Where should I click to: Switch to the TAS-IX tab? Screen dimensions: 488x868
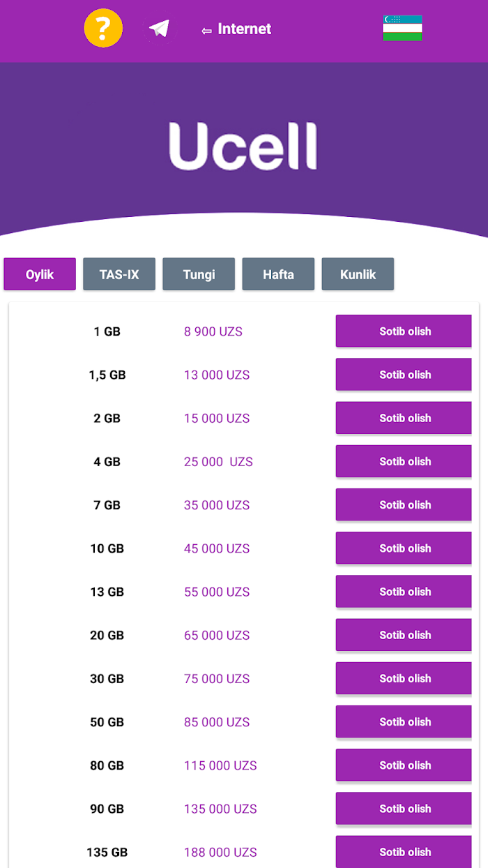tap(119, 274)
